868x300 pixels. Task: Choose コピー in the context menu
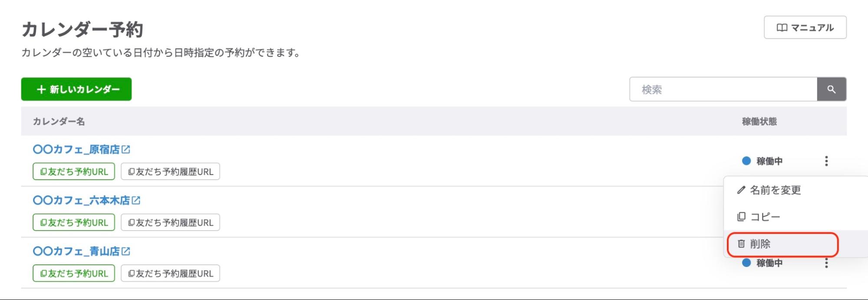[764, 217]
